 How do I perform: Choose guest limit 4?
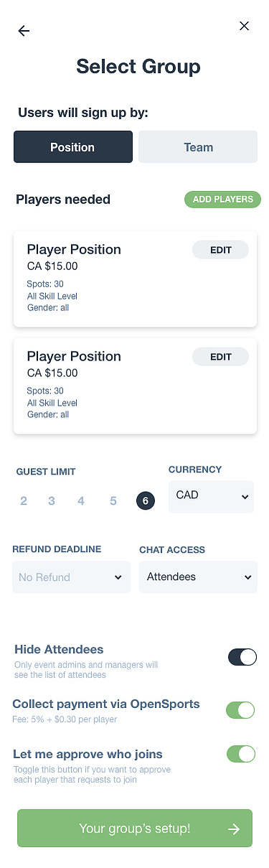pos(81,501)
